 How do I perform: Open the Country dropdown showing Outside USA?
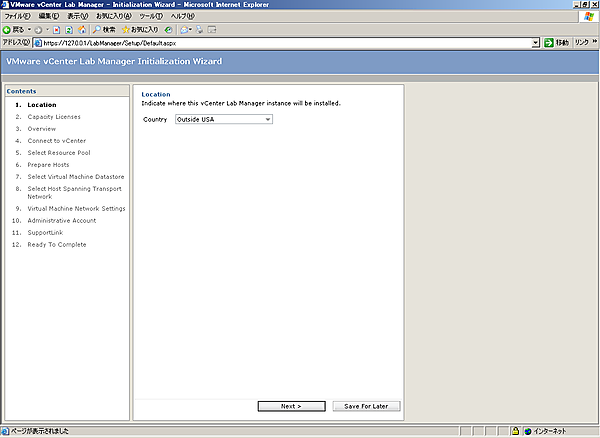tap(224, 119)
